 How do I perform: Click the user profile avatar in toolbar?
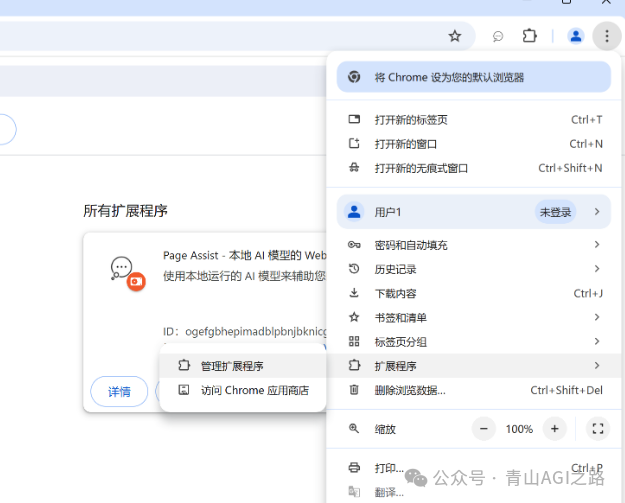576,36
